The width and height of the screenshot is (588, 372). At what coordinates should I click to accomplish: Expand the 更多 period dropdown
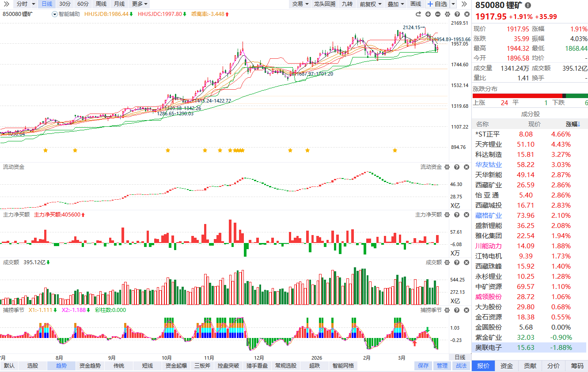pos(140,4)
